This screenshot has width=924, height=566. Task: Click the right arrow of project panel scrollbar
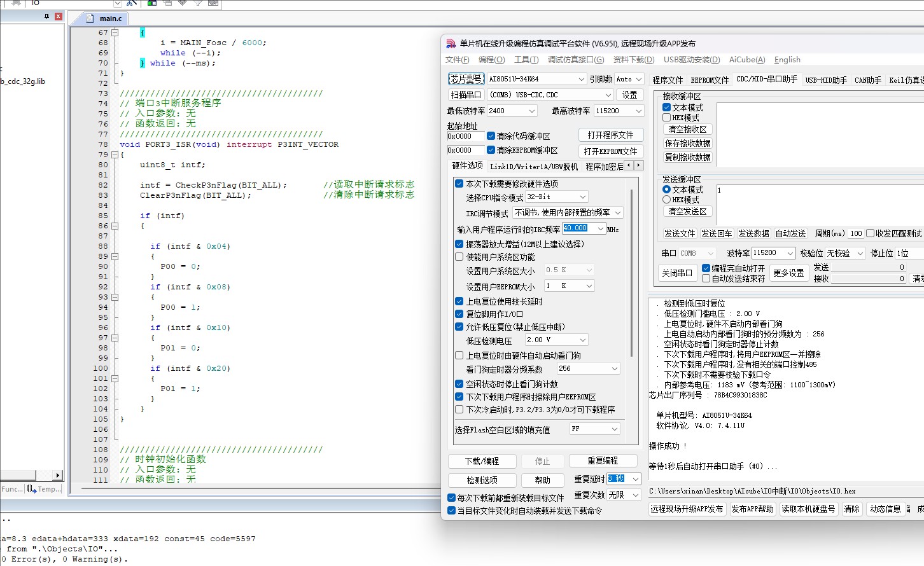58,475
